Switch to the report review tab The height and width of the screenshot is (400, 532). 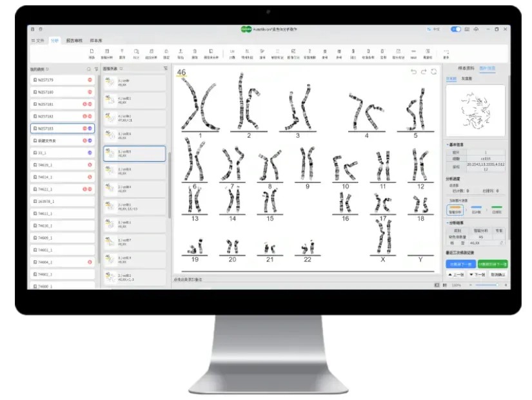click(74, 41)
